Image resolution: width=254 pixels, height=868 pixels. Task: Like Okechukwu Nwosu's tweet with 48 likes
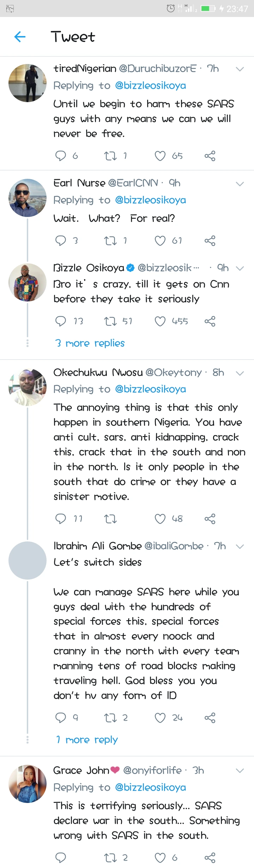pyautogui.click(x=160, y=519)
